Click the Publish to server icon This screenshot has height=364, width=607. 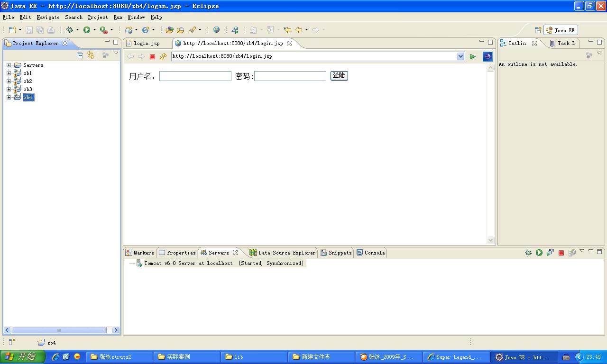click(572, 253)
